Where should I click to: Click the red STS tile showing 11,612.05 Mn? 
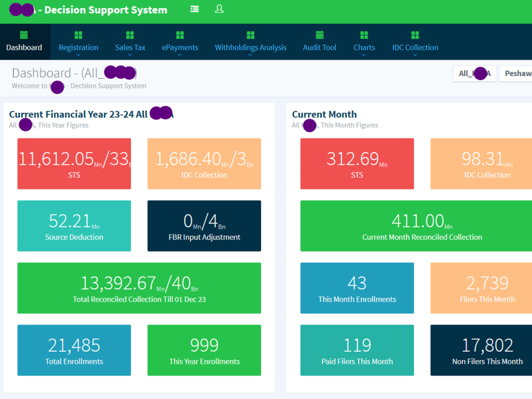[74, 163]
